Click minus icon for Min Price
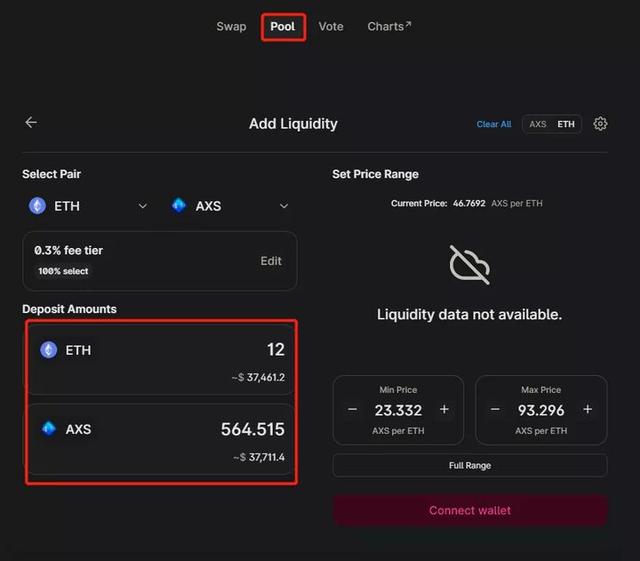The height and width of the screenshot is (561, 640). 353,409
